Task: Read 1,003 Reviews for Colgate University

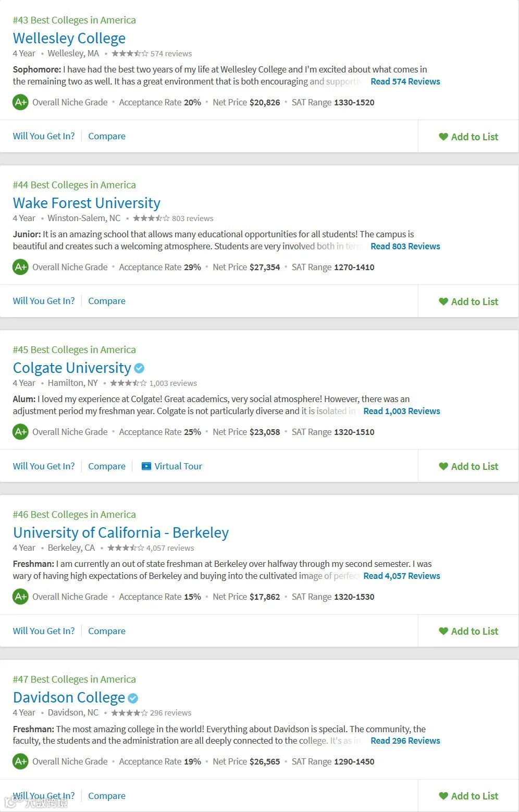Action: pyautogui.click(x=401, y=411)
